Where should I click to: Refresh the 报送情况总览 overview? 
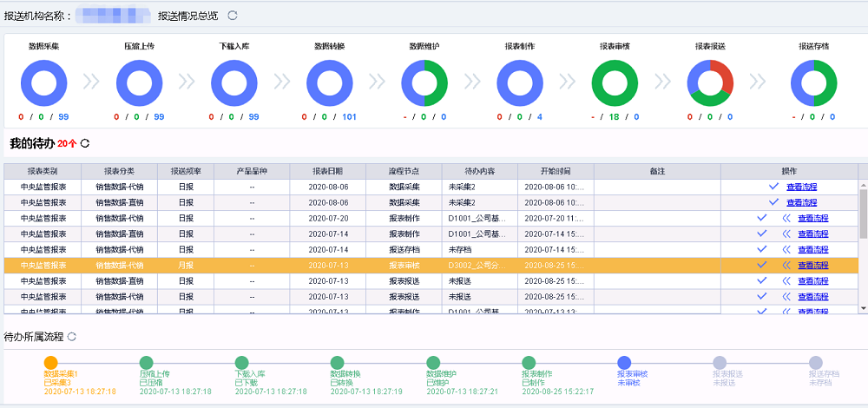click(x=232, y=16)
